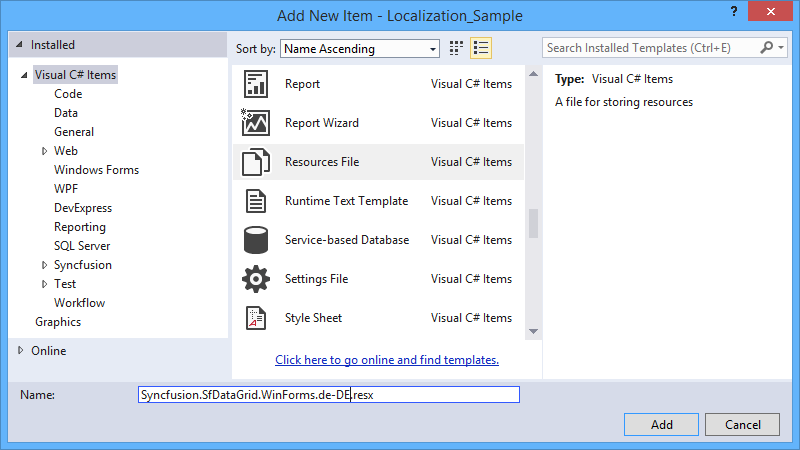Open the Sort by Name Ascending dropdown
Image resolution: width=800 pixels, height=450 pixels.
(360, 48)
